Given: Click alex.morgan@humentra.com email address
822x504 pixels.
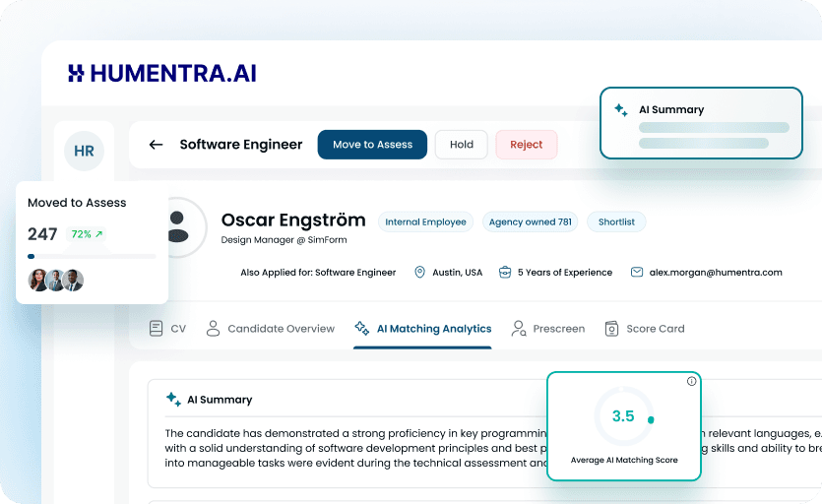Looking at the screenshot, I should click(x=716, y=273).
